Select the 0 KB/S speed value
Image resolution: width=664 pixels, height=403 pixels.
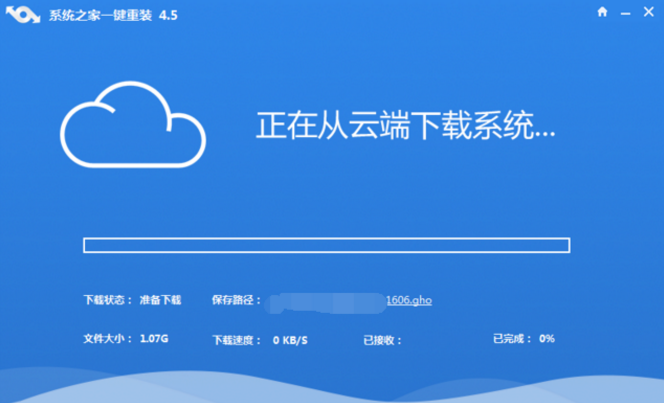pyautogui.click(x=290, y=340)
